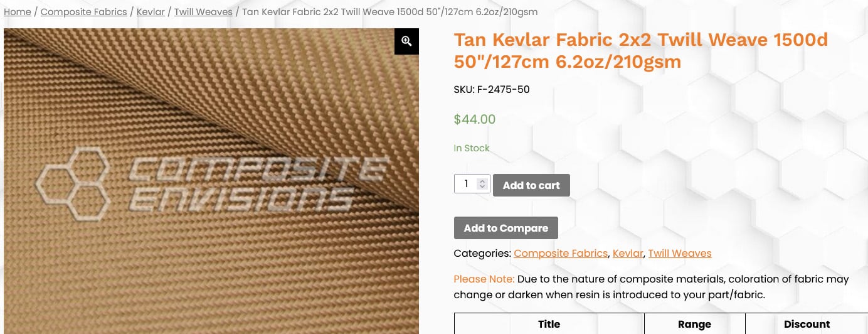Open Kevlar in the Categories list
The height and width of the screenshot is (334, 868).
(628, 254)
